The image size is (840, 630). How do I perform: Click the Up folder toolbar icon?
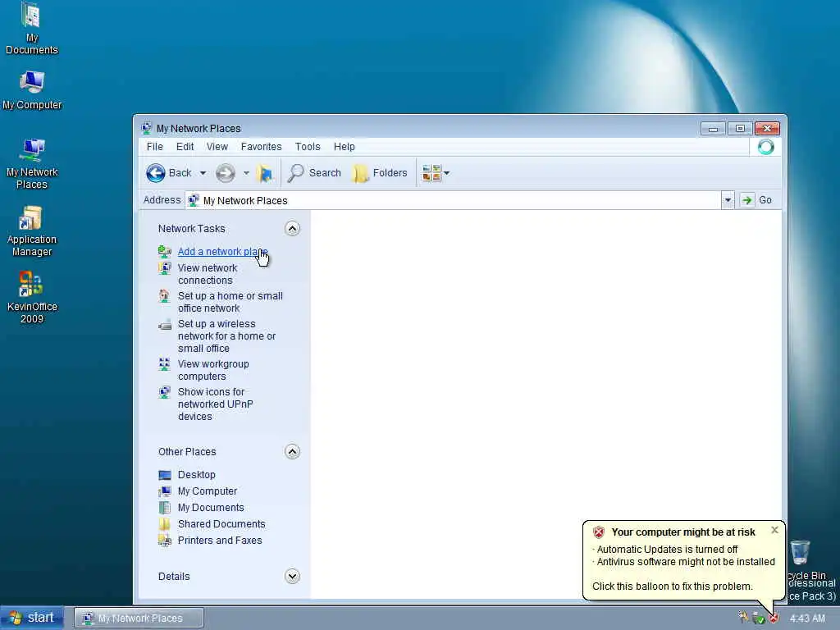[x=265, y=173]
